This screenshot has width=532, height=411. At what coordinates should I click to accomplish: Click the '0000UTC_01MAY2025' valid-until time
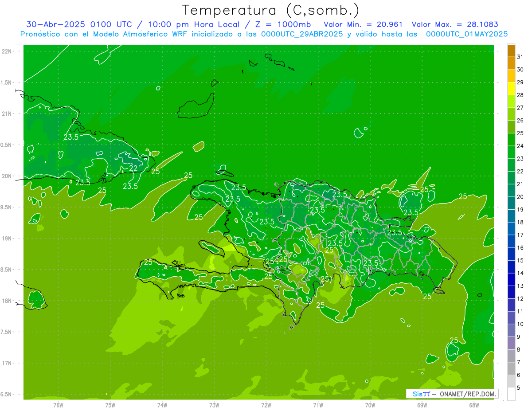click(x=467, y=34)
